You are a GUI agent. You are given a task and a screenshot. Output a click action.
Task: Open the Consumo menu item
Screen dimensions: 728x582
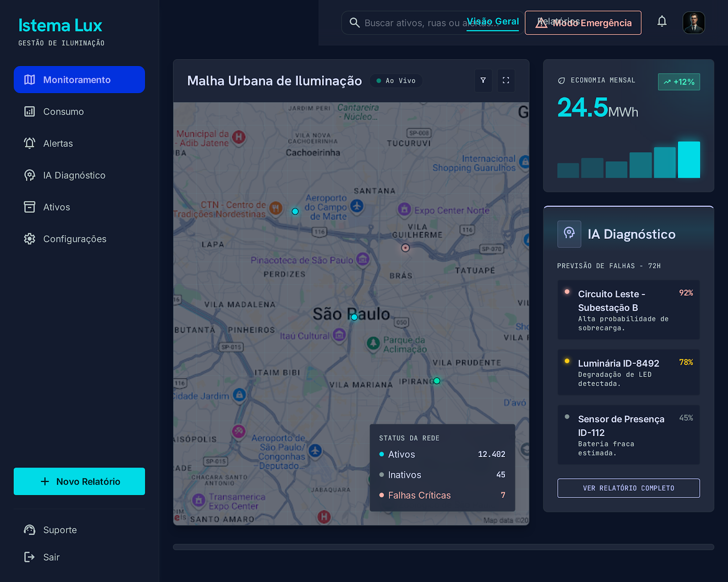79,111
